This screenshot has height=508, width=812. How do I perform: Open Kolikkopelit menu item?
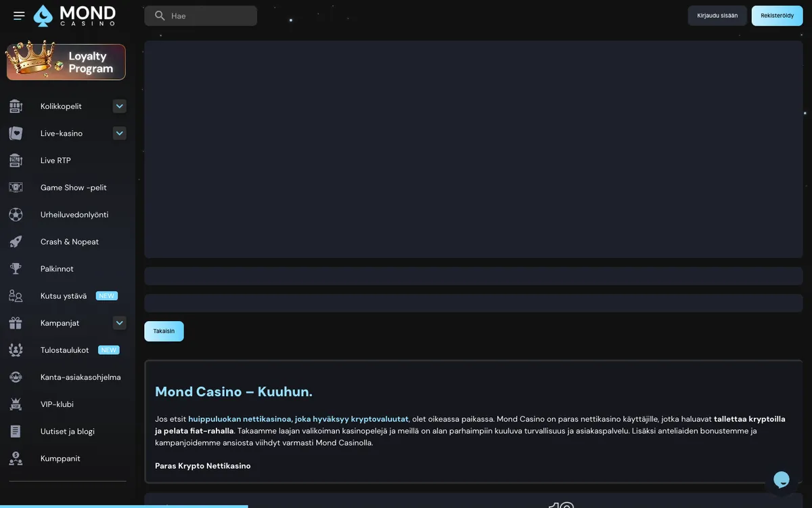point(61,106)
